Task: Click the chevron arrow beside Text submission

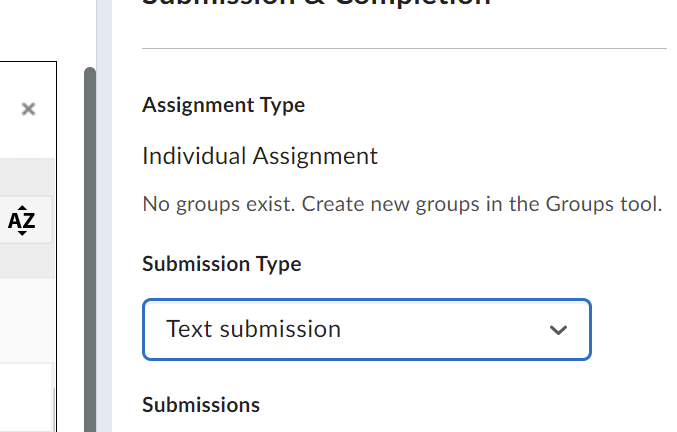Action: click(x=558, y=330)
